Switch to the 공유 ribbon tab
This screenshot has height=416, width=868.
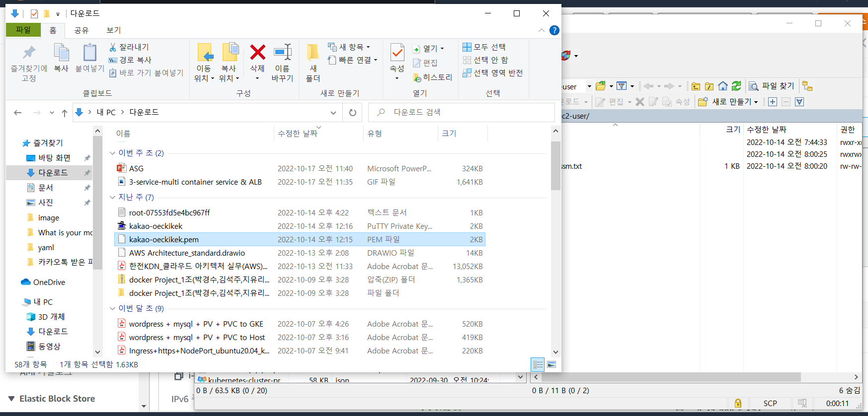[81, 30]
